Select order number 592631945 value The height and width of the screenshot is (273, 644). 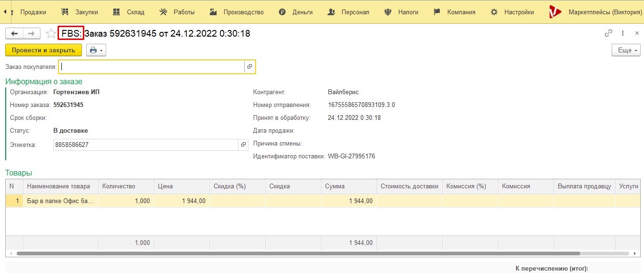point(69,105)
